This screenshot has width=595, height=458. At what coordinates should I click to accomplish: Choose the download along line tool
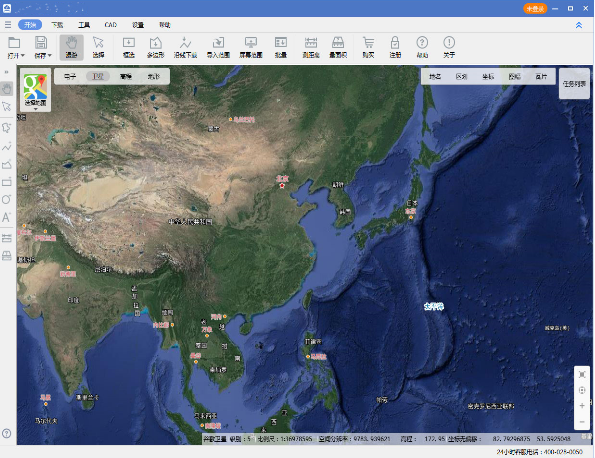click(185, 47)
